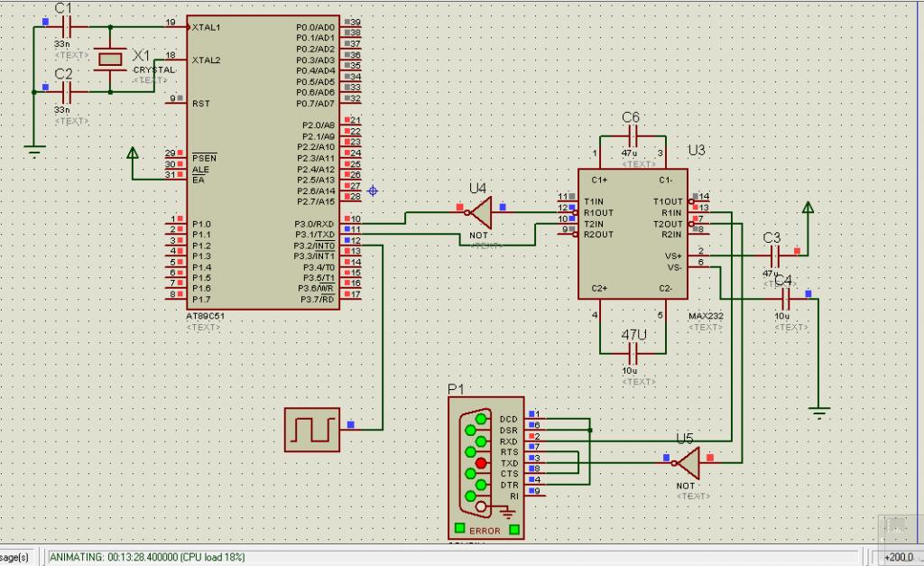The width and height of the screenshot is (924, 566).
Task: Click the P0.0/AD0 pin label
Action: coord(315,27)
